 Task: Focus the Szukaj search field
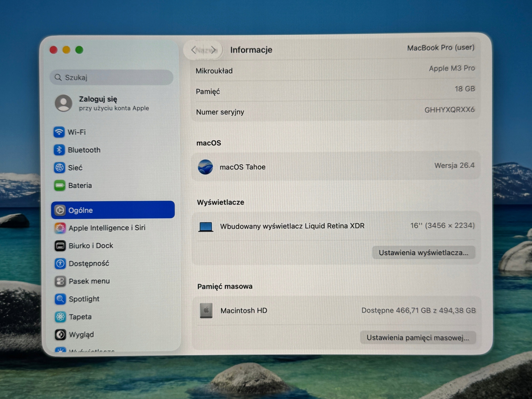coord(112,78)
